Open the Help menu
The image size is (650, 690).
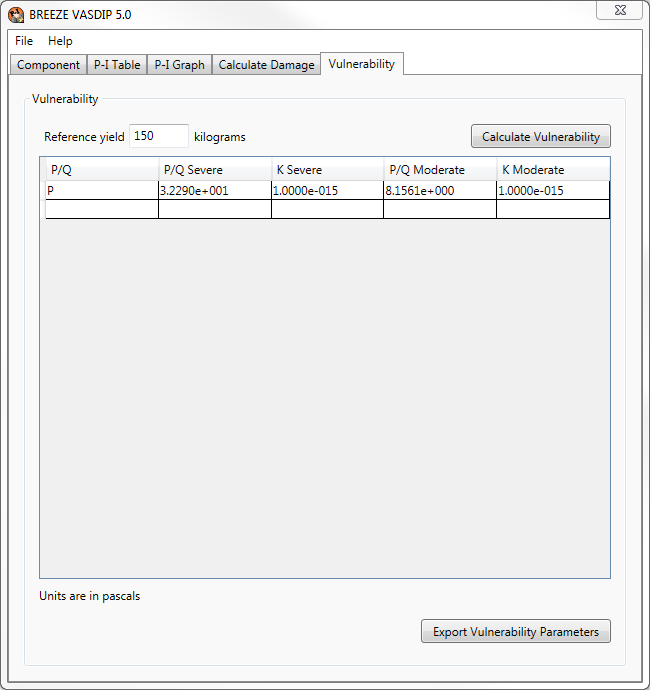(x=60, y=41)
